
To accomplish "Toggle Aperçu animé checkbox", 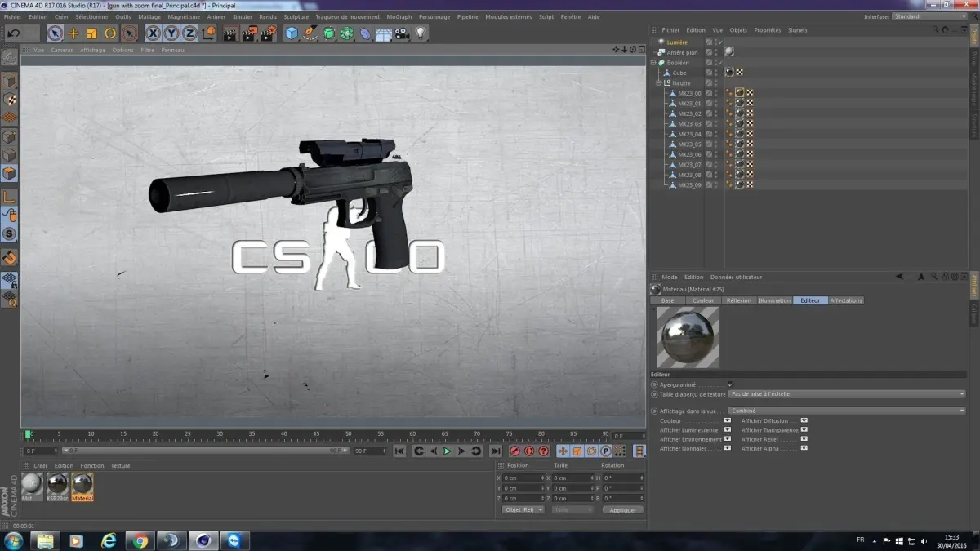I will 730,384.
